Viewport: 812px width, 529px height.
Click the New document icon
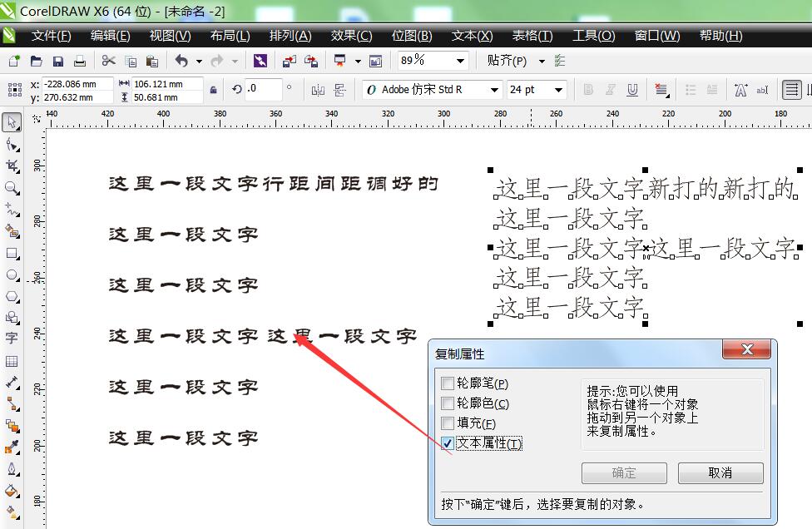coord(14,61)
